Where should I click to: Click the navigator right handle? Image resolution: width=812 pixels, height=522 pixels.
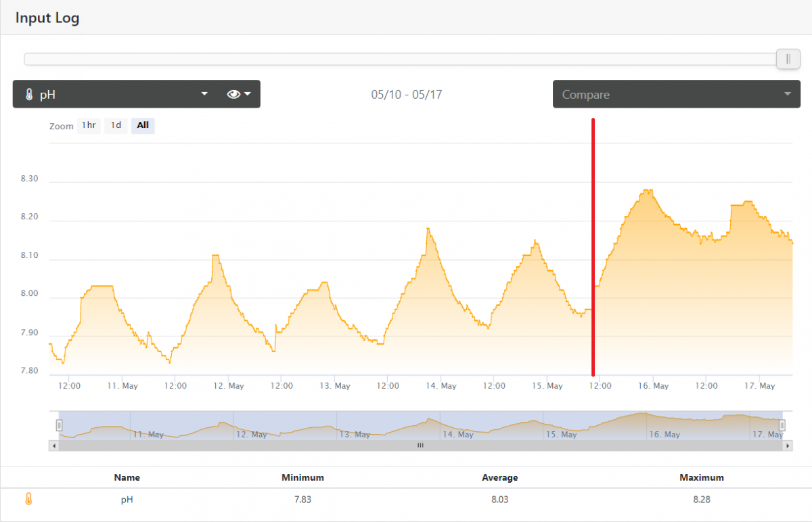point(782,425)
